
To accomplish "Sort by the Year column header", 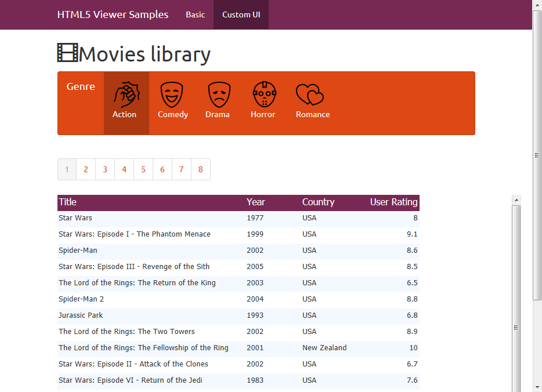I will tap(255, 202).
